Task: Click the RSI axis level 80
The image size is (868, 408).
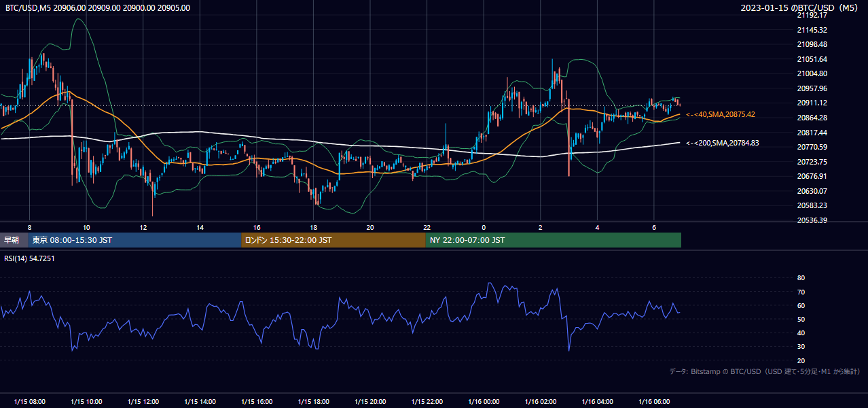Action: tap(801, 278)
